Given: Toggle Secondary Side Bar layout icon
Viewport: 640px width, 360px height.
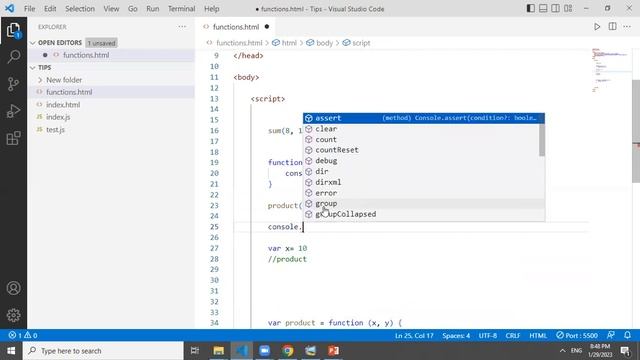Looking at the screenshot, I should tap(556, 9).
